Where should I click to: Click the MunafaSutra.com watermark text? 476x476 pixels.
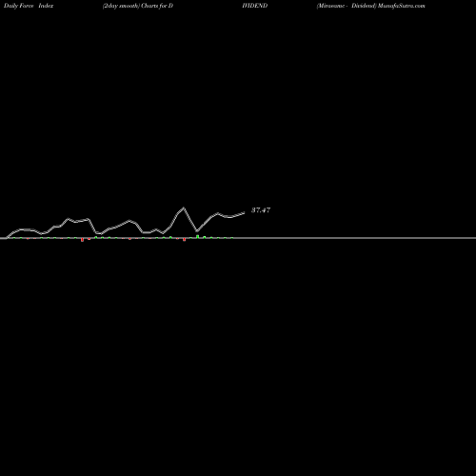pos(401,6)
